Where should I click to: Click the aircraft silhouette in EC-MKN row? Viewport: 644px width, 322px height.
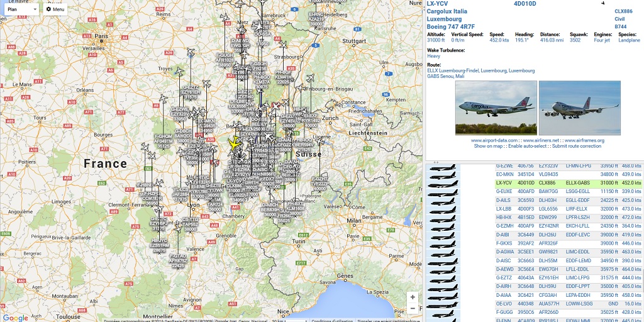[442, 175]
